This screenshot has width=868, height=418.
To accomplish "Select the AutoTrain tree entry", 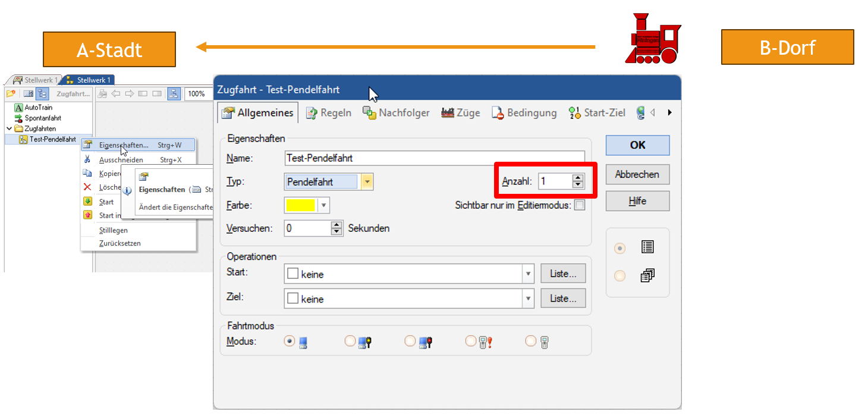I will tap(38, 108).
